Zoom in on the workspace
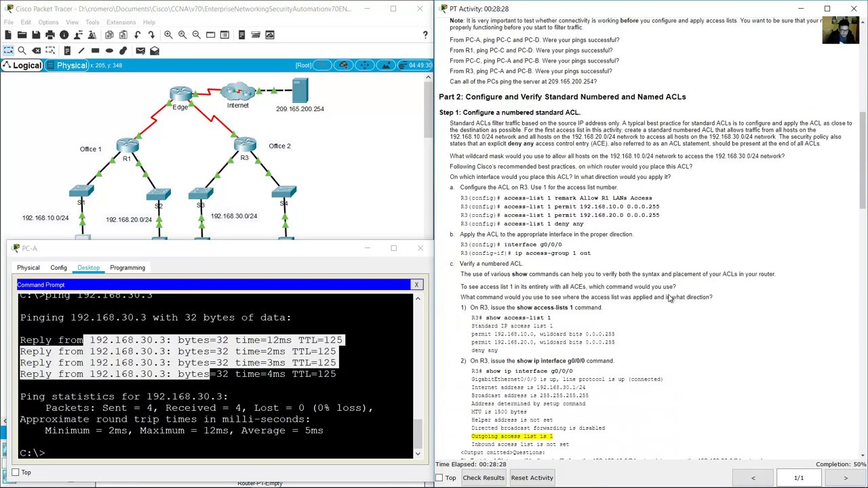 [x=168, y=35]
